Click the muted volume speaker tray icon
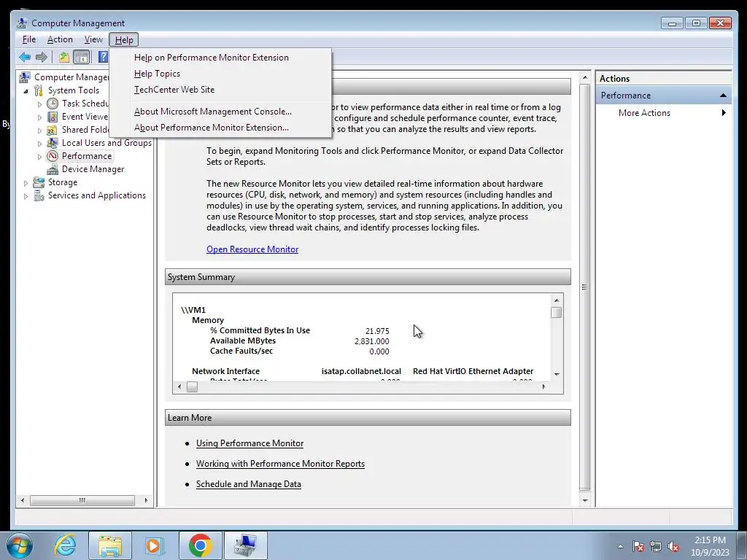747x560 pixels. 673,546
